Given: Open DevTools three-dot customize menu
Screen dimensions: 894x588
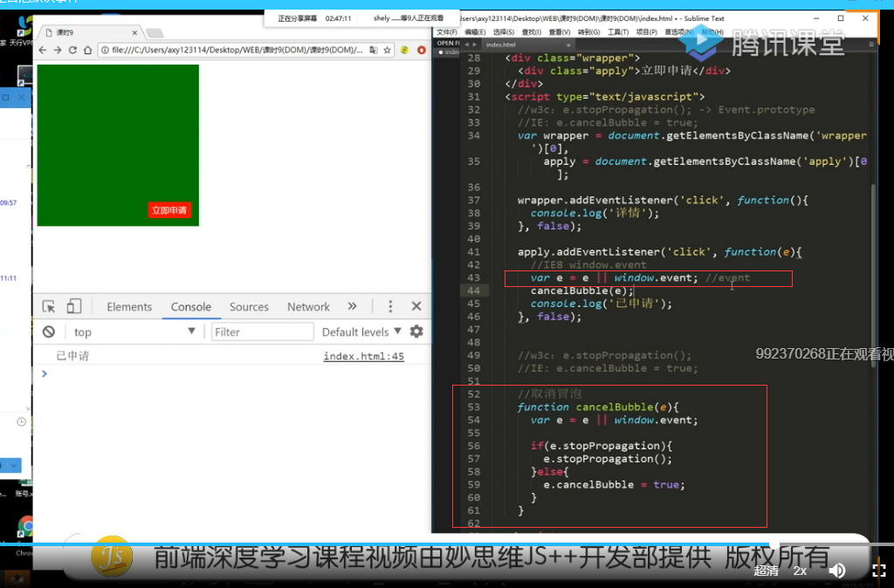Looking at the screenshot, I should 390,306.
